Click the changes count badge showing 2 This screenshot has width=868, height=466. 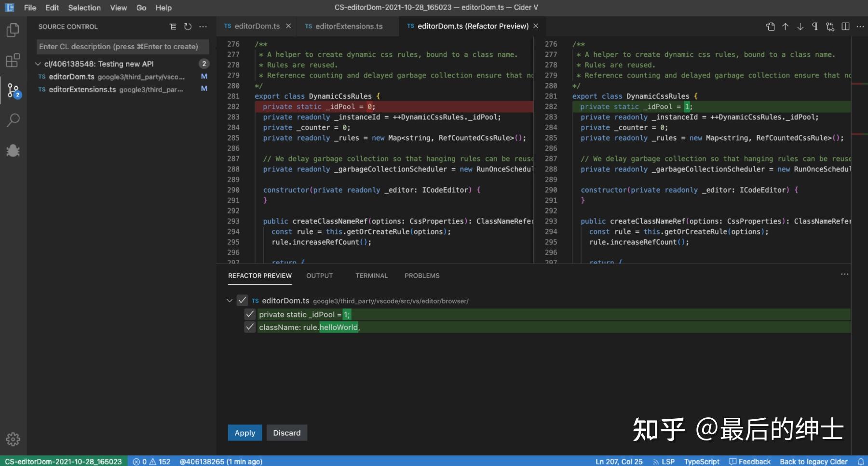pos(204,64)
